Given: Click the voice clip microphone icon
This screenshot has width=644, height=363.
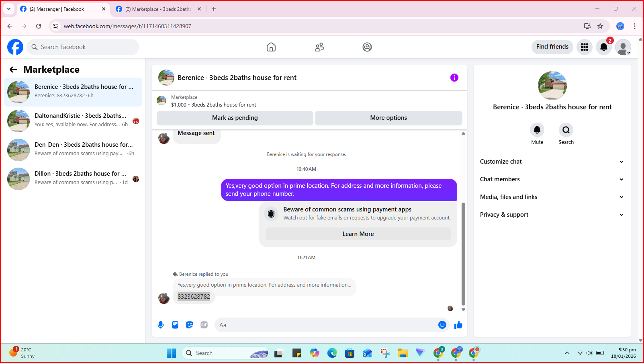Looking at the screenshot, I should [x=161, y=325].
